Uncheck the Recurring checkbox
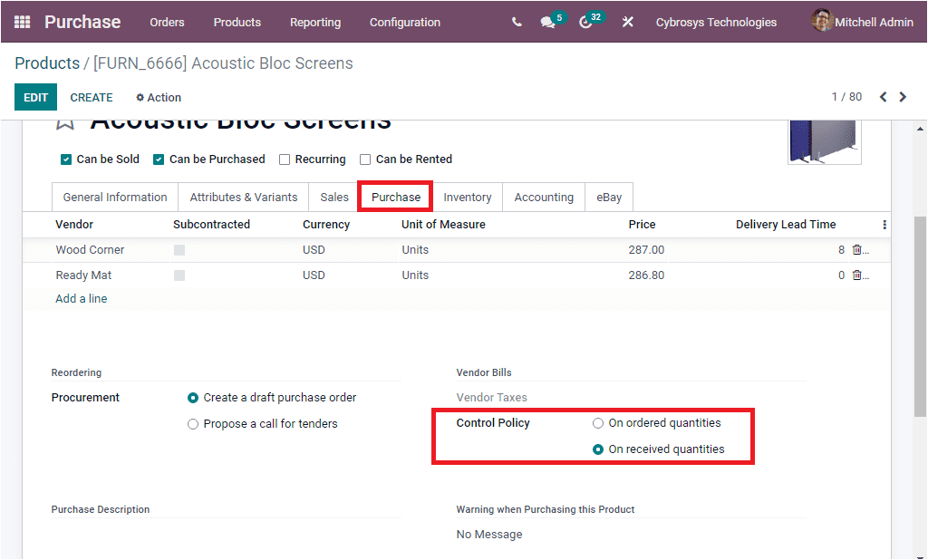Screen dimensions: 928x560 [x=284, y=159]
